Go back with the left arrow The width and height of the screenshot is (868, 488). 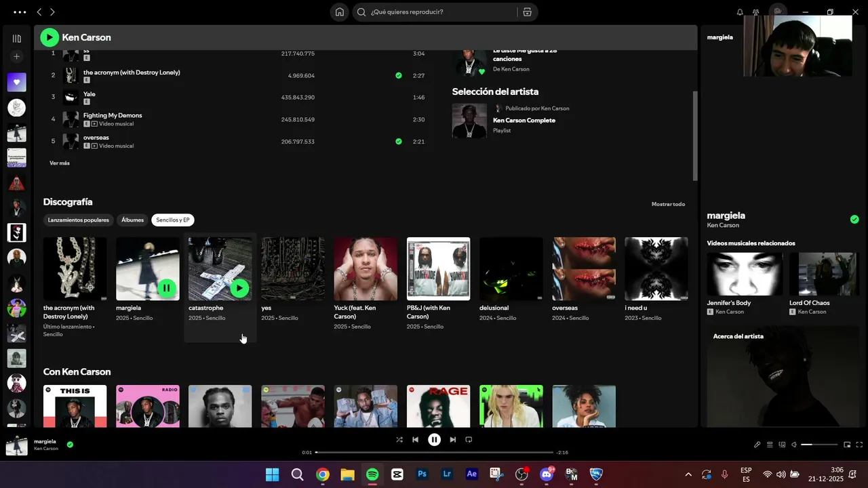click(x=39, y=12)
